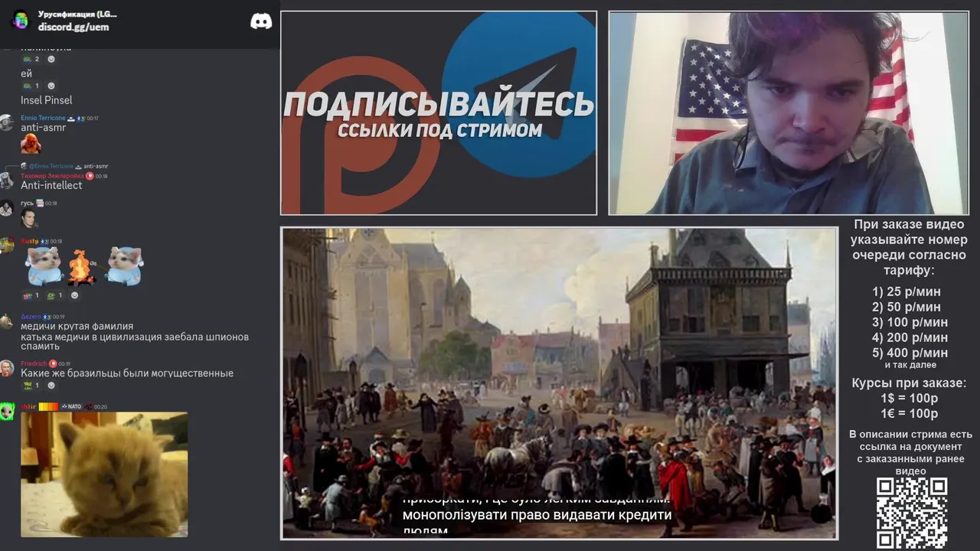Click the campfire sticker in Rusty's message
The image size is (980, 551).
81,269
